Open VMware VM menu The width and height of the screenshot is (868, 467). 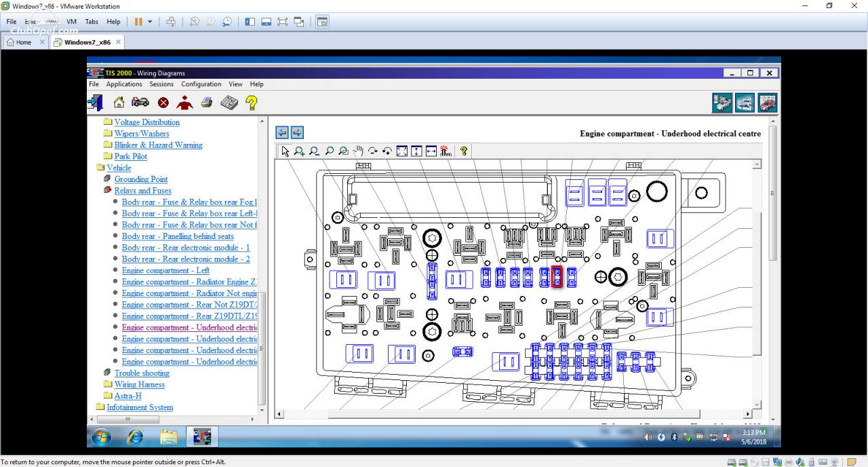71,22
